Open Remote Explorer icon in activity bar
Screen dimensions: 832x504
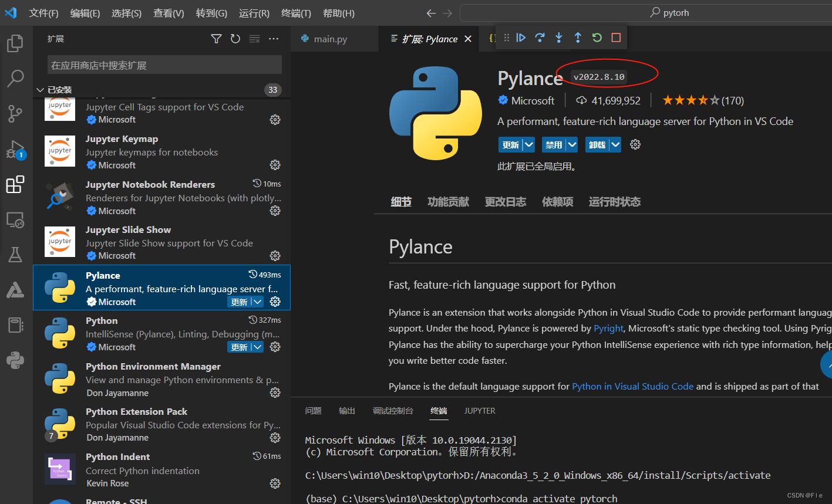[x=15, y=220]
